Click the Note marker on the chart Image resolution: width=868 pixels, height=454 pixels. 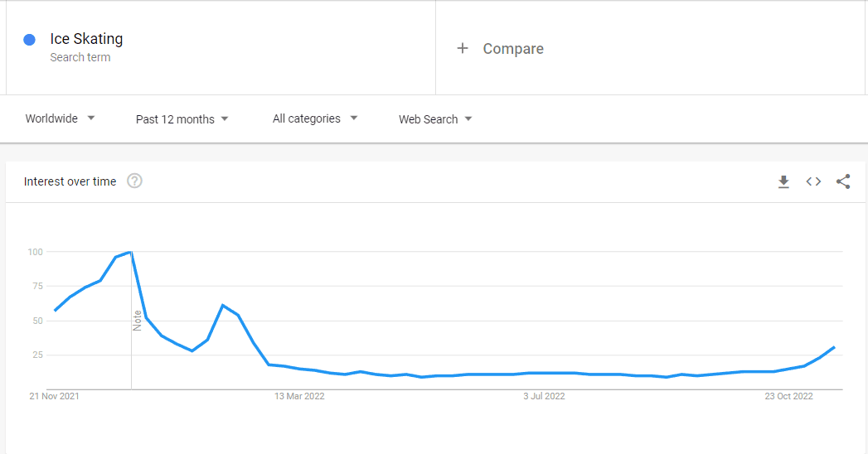[x=138, y=321]
